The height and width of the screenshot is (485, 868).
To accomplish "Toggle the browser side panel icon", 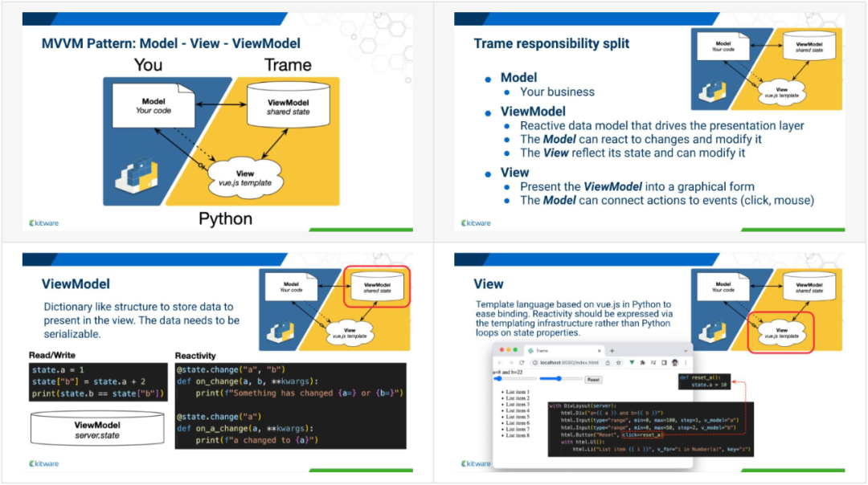I will (664, 363).
